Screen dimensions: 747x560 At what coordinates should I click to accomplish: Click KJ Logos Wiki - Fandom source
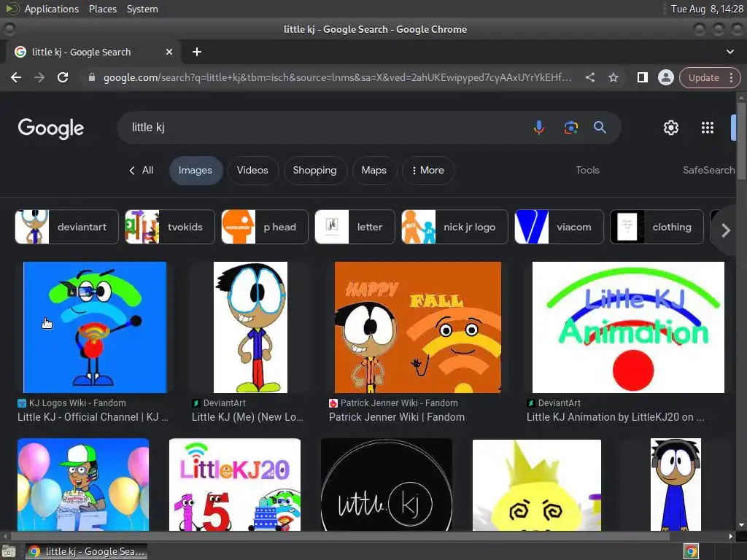77,402
